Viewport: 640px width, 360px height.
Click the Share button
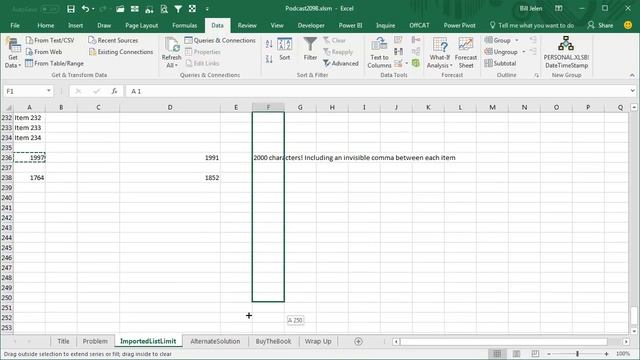coord(600,25)
